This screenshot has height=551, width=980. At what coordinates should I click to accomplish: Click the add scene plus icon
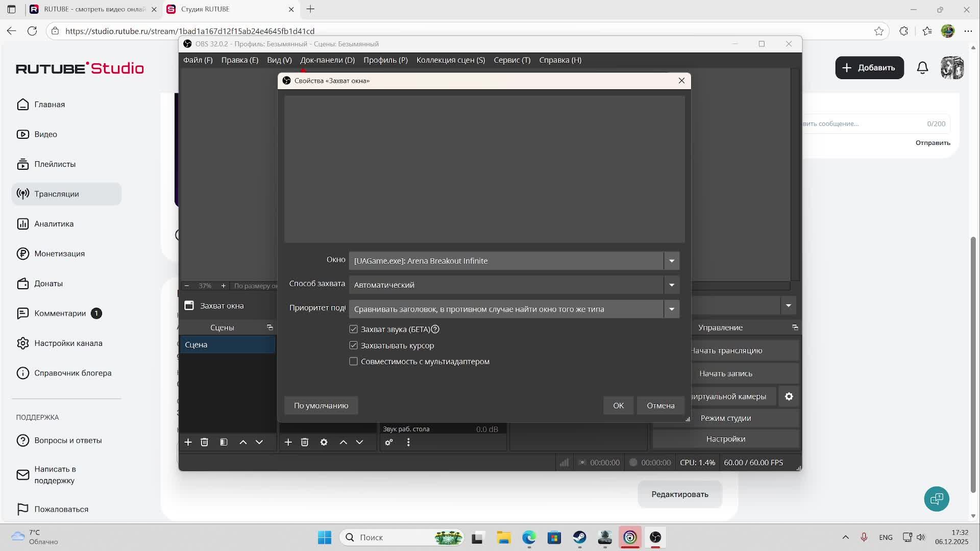[188, 442]
